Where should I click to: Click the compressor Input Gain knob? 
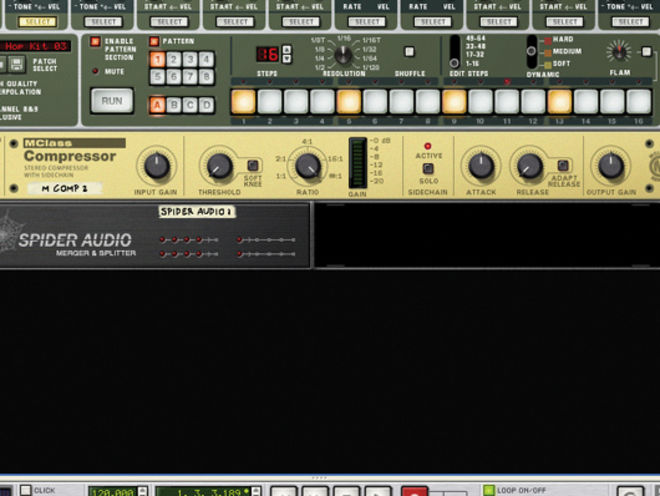click(x=157, y=166)
